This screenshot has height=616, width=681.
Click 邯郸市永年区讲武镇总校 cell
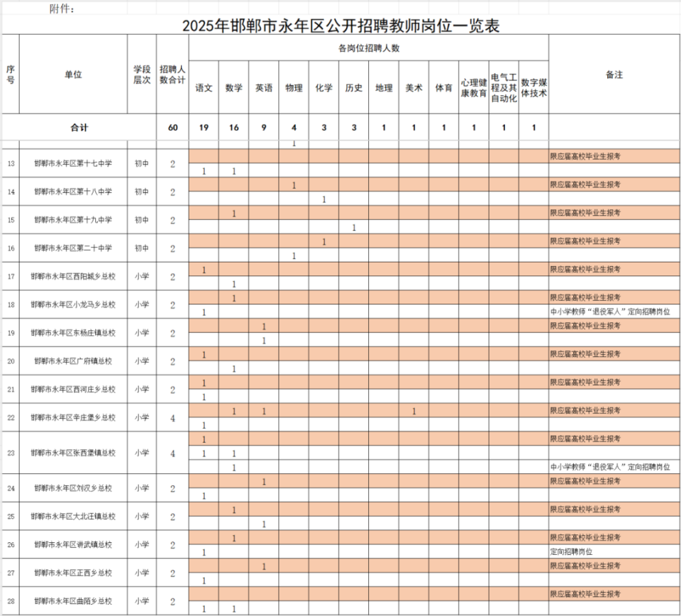point(73,545)
